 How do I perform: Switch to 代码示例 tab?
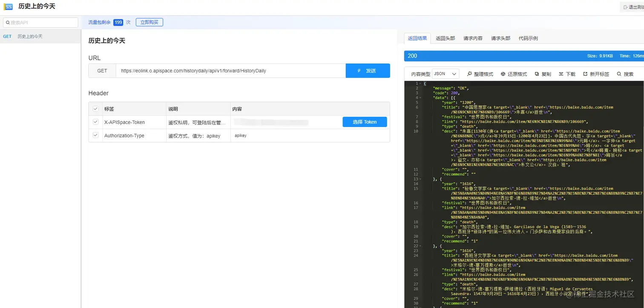(528, 38)
